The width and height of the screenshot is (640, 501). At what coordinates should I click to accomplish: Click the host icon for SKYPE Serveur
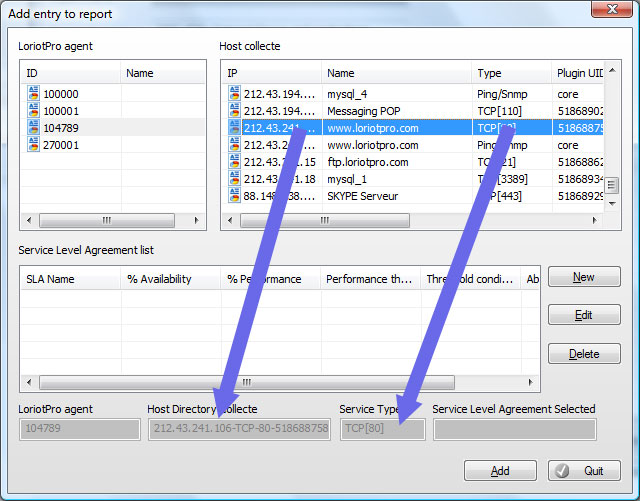pyautogui.click(x=234, y=196)
